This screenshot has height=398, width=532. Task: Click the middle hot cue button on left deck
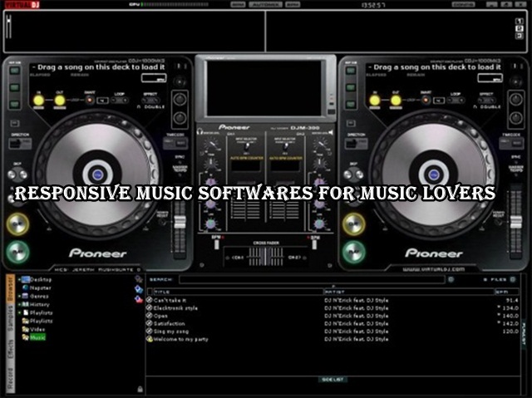coord(15,88)
